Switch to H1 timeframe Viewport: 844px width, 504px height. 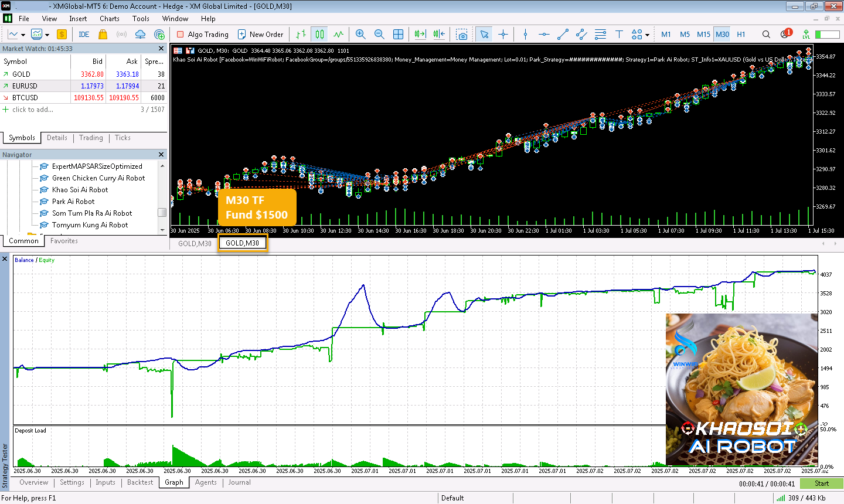click(741, 34)
